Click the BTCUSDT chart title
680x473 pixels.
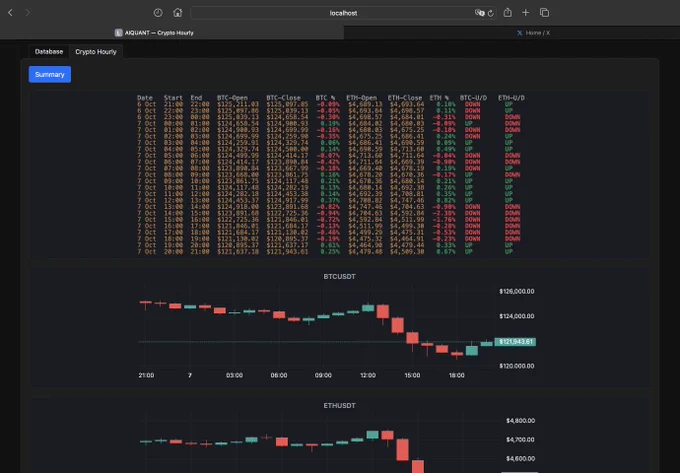click(x=340, y=277)
